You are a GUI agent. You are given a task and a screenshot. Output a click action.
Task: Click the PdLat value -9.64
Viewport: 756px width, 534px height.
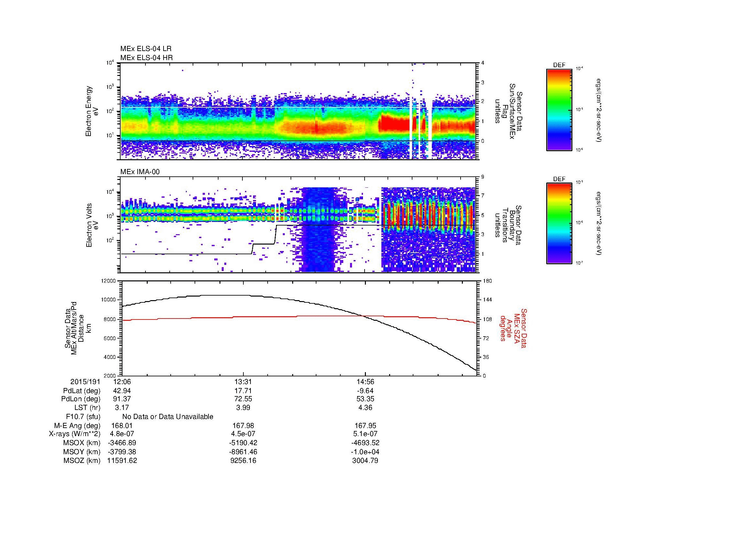click(x=365, y=391)
